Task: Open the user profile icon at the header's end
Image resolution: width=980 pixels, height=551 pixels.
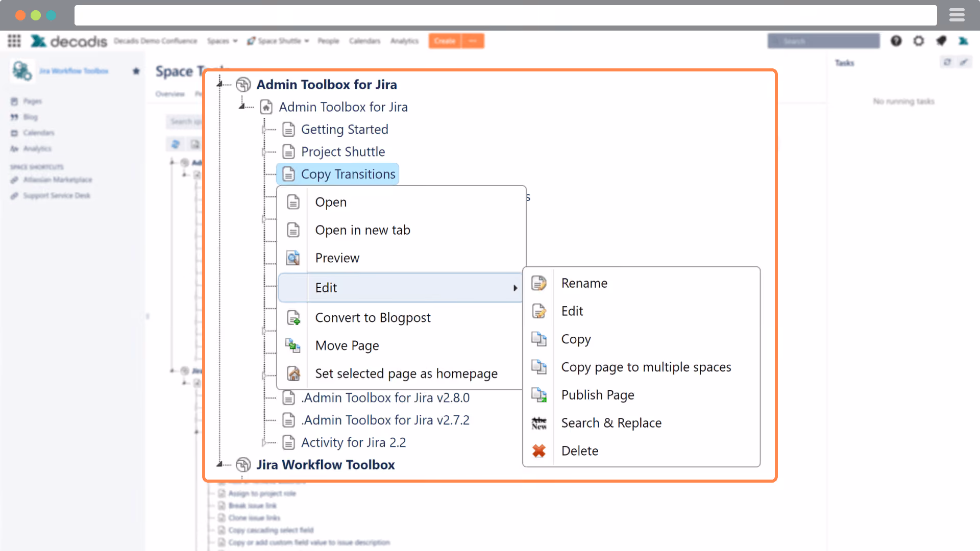Action: 964,41
